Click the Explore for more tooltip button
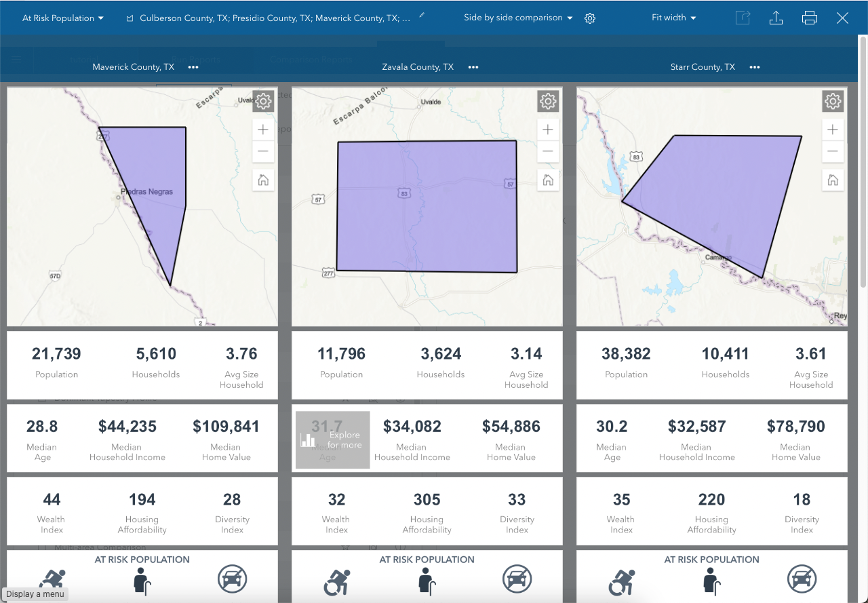This screenshot has height=603, width=868. (x=332, y=440)
